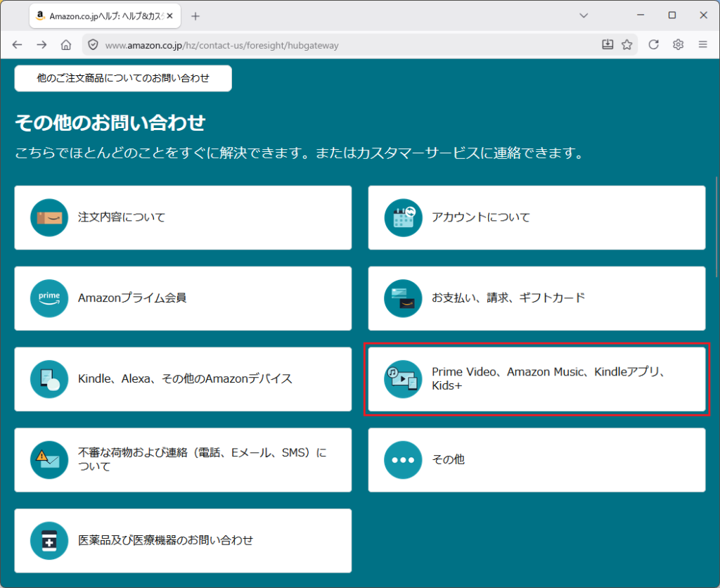The image size is (720, 588).
Task: Go back with the browser back arrow
Action: (x=18, y=44)
